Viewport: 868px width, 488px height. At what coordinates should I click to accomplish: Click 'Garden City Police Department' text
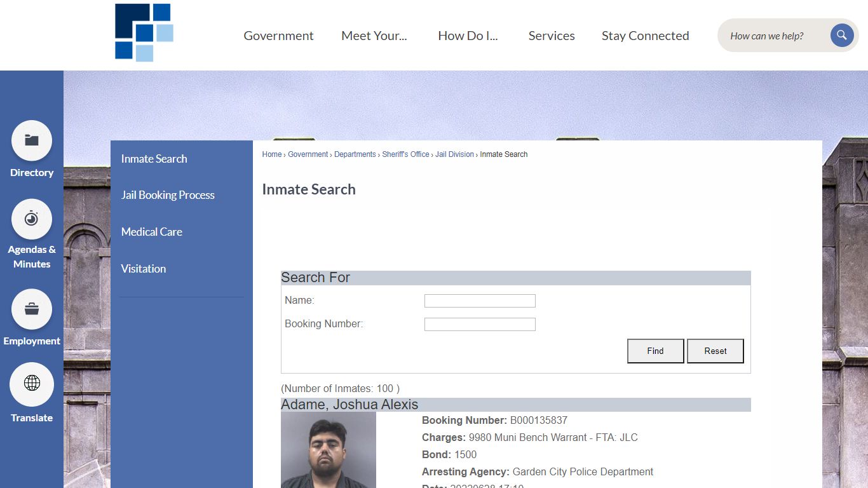(583, 472)
